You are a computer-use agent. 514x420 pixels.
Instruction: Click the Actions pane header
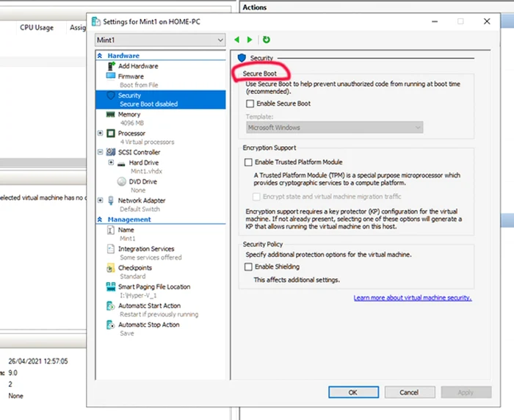tap(255, 7)
